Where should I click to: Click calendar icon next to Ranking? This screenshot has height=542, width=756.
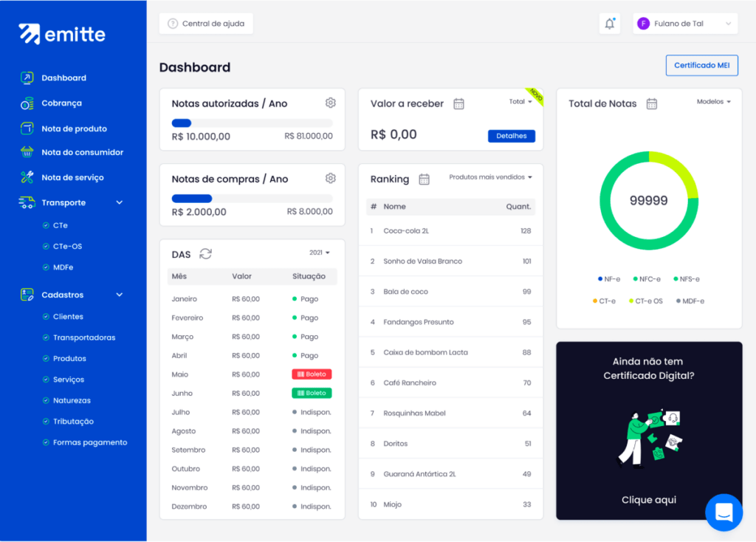424,179
